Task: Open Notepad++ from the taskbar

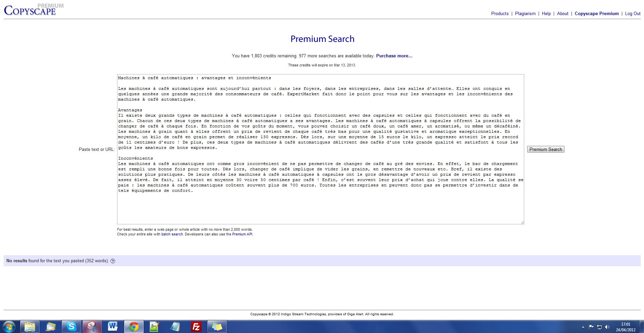Action: click(x=154, y=326)
